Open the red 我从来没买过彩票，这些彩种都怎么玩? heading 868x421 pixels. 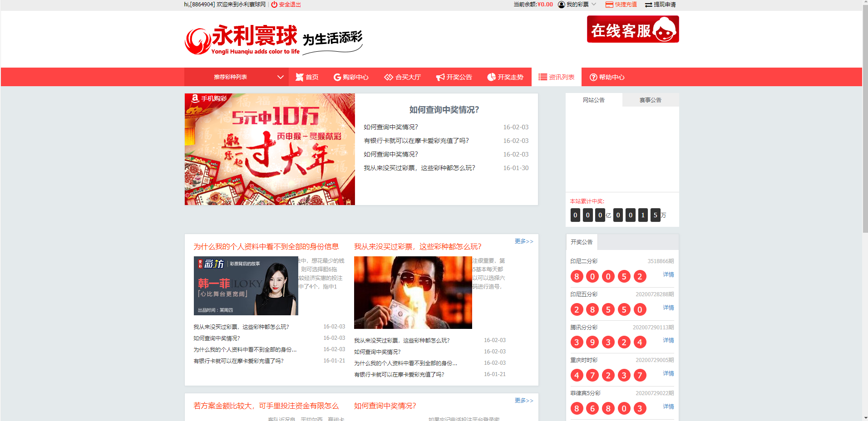click(x=418, y=247)
